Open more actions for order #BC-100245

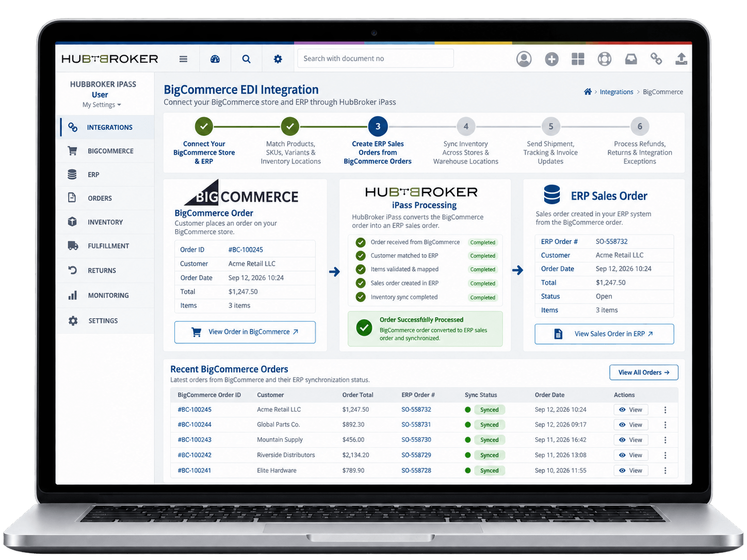tap(665, 410)
